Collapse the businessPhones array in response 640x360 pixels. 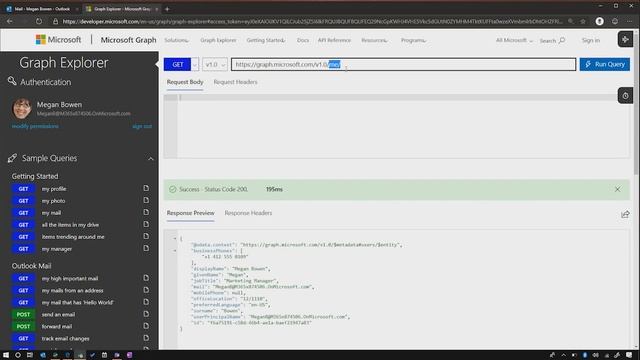pos(175,251)
